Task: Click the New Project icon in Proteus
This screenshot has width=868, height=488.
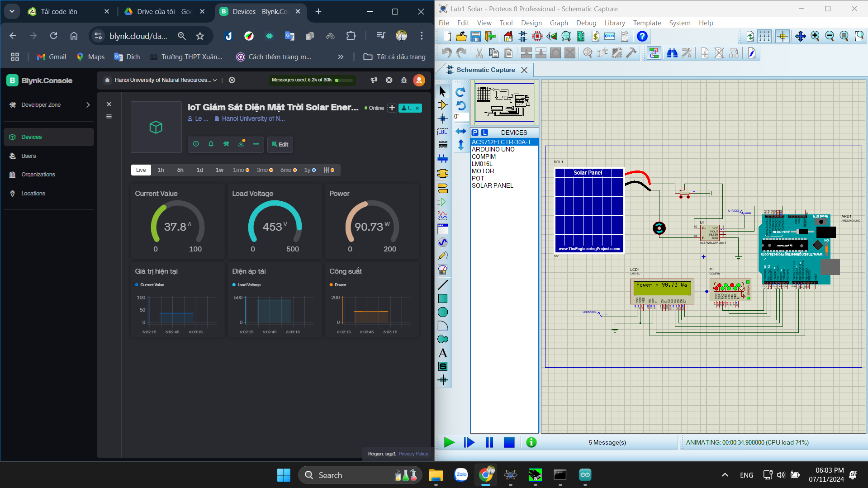Action: tap(447, 36)
